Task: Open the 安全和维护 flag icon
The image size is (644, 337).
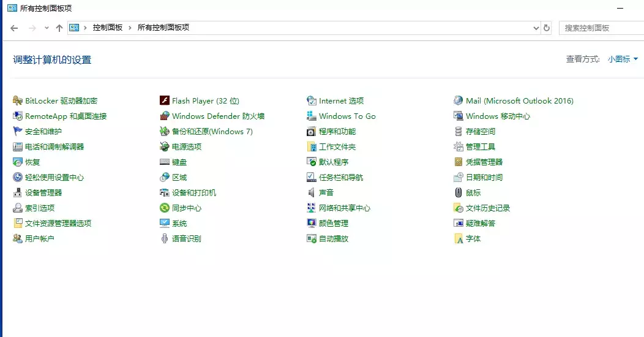Action: [x=18, y=131]
